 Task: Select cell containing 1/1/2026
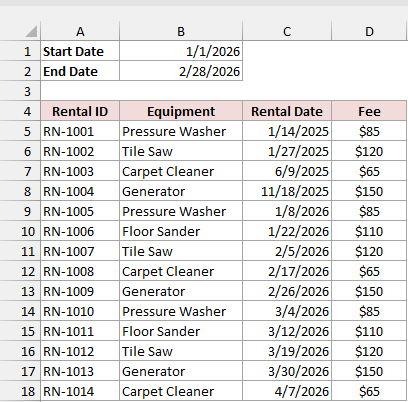181,51
